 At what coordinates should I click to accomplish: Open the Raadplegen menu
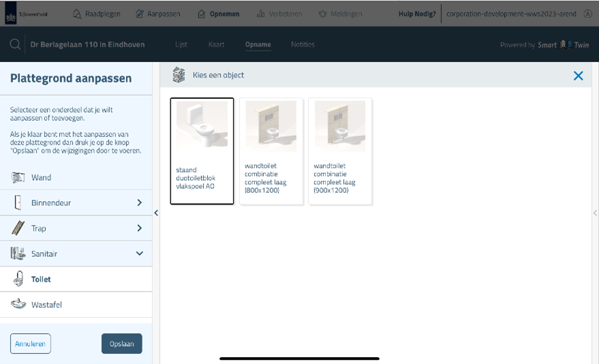(97, 14)
